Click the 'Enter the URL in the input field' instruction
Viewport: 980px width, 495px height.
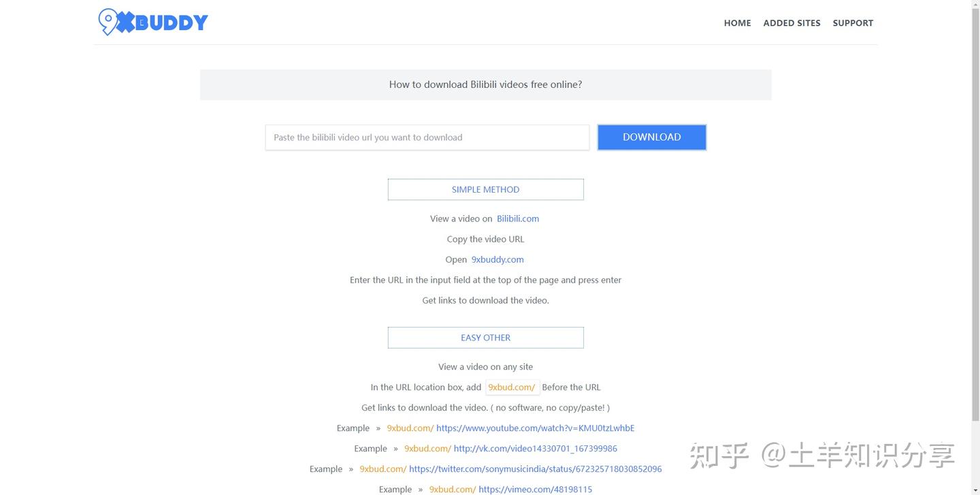pos(486,280)
